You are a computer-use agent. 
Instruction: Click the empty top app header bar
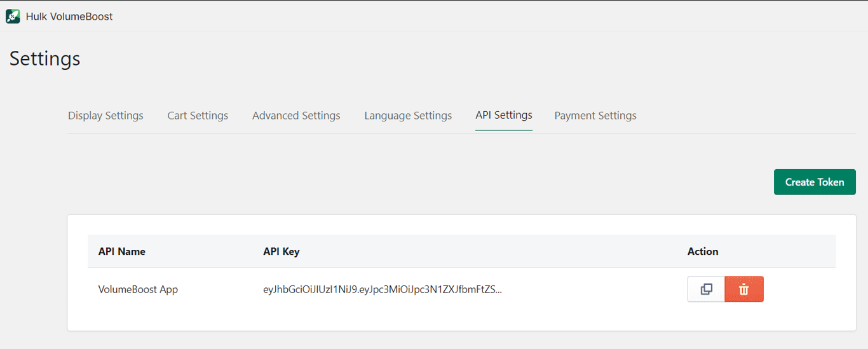point(489,17)
